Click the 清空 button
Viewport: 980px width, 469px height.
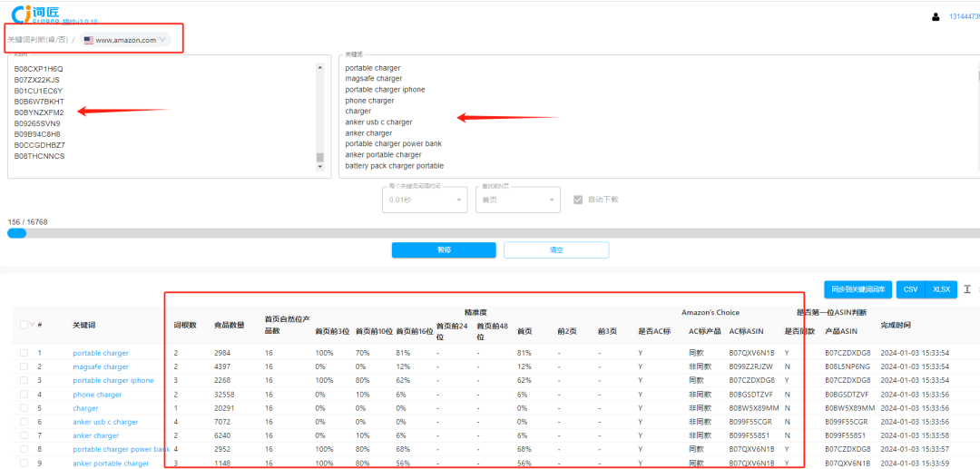556,249
